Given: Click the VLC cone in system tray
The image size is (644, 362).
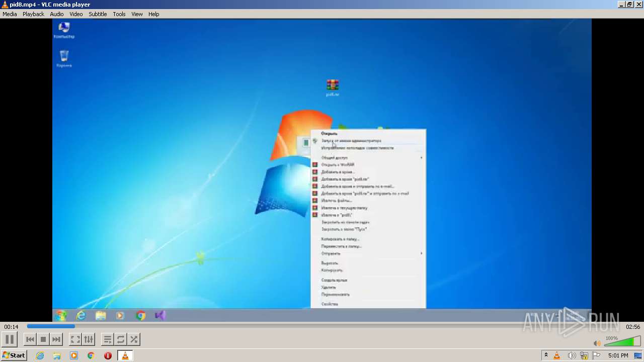Looking at the screenshot, I should tap(557, 355).
